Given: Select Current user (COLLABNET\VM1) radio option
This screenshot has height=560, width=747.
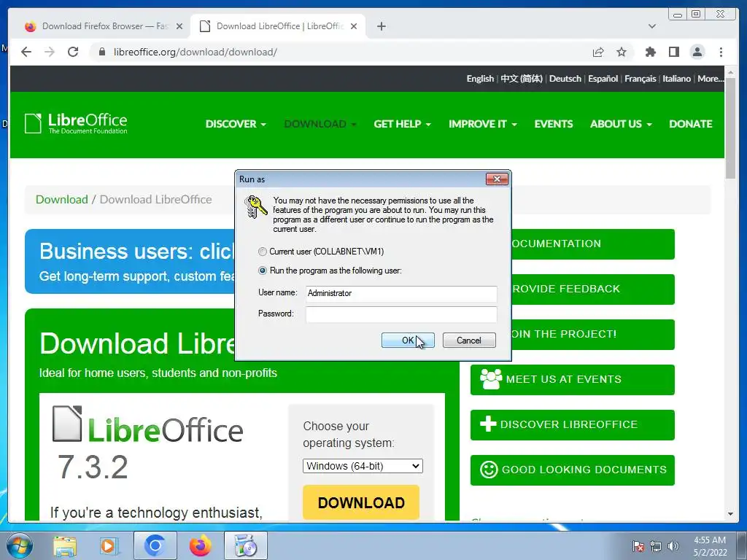Looking at the screenshot, I should point(263,252).
